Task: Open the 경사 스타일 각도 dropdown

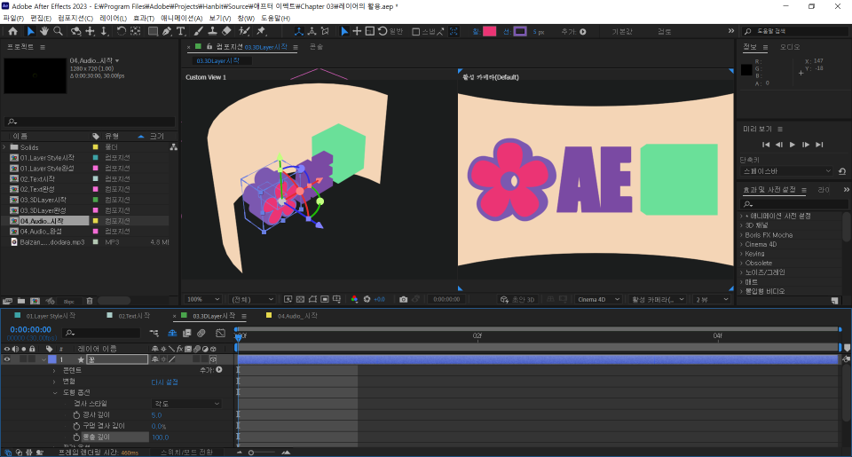Action: click(x=186, y=404)
